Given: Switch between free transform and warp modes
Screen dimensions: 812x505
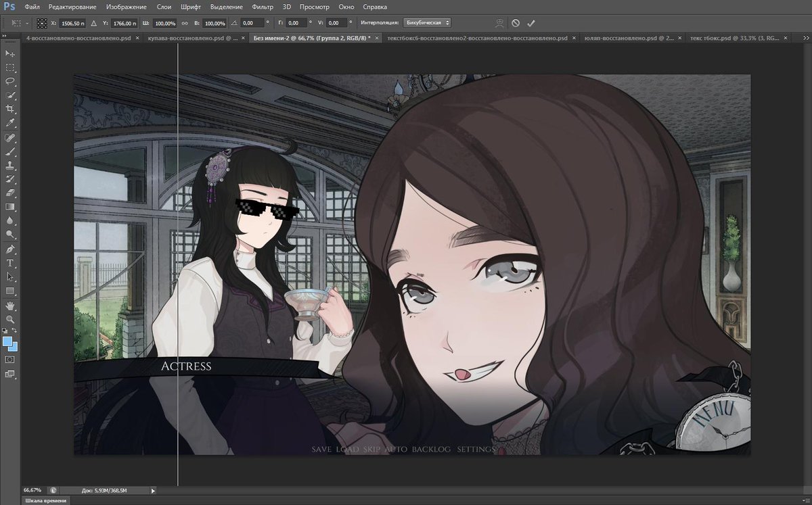Looking at the screenshot, I should [499, 23].
